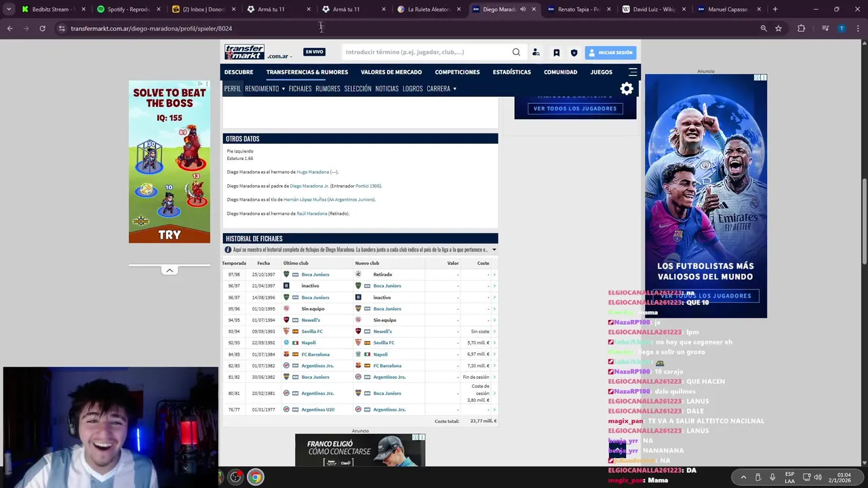The height and width of the screenshot is (488, 868).
Task: Bookmark this page with the star icon
Action: (778, 28)
